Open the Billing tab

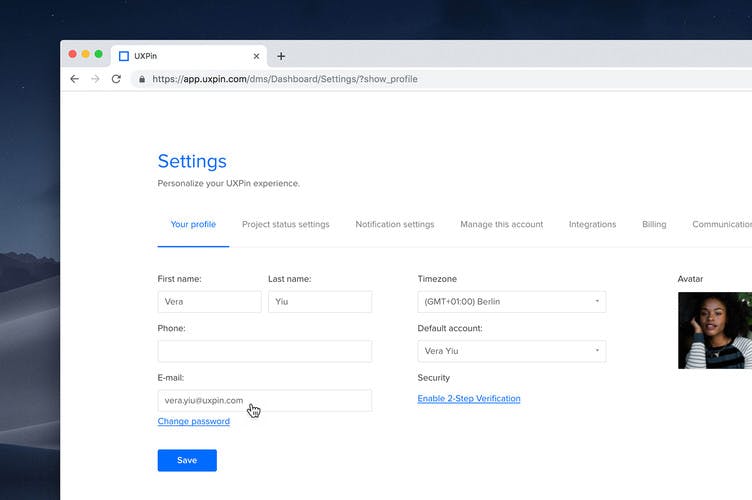(x=654, y=224)
